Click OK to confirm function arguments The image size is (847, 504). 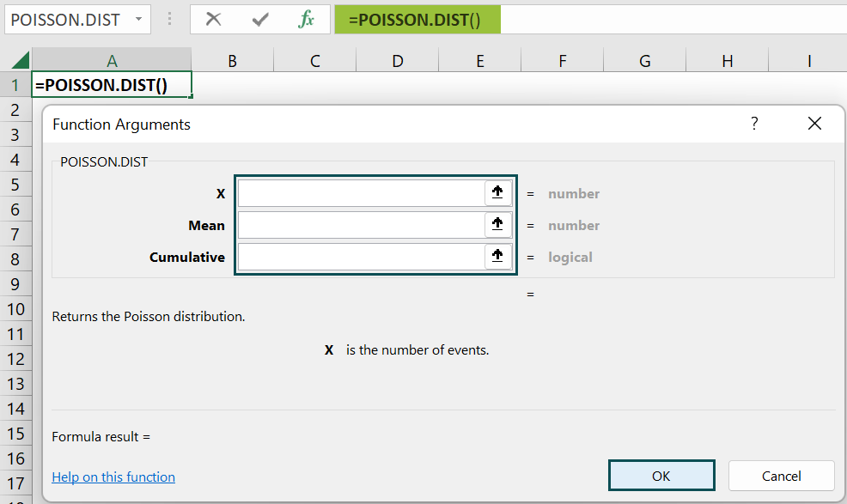(661, 476)
